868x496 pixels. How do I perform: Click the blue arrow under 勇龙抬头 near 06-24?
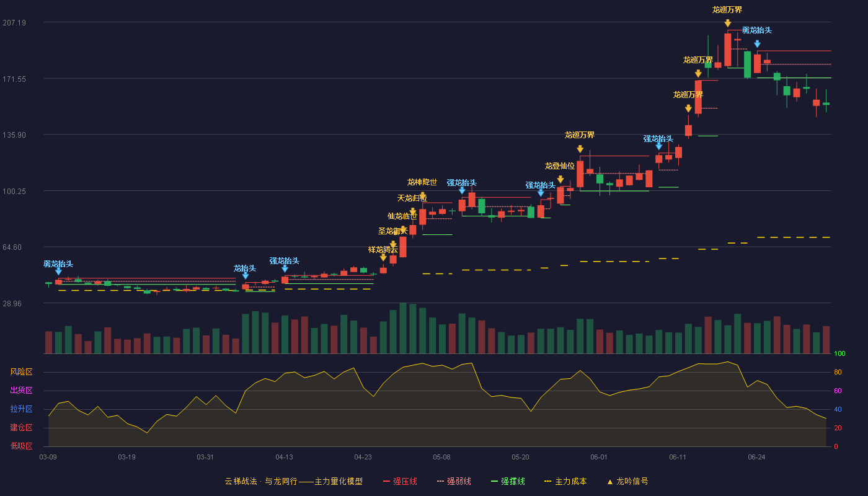tap(757, 44)
